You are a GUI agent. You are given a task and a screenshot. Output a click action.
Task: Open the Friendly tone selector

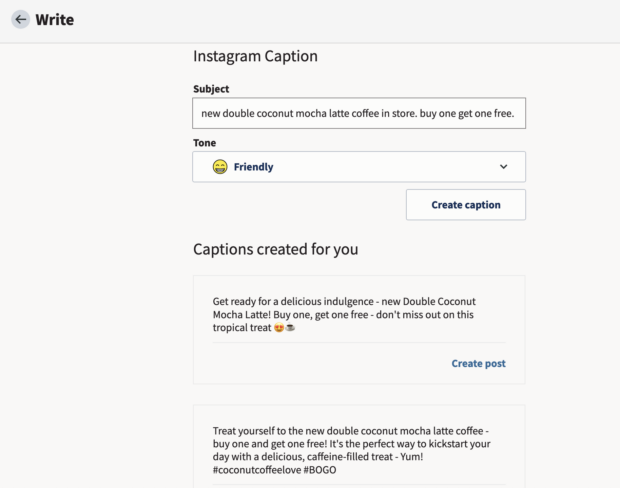tap(358, 167)
